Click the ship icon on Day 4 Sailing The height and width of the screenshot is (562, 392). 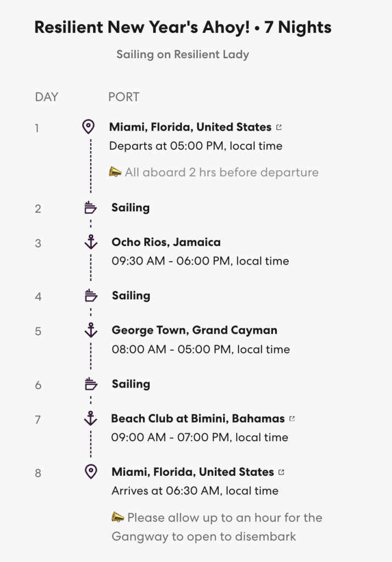coord(90,296)
